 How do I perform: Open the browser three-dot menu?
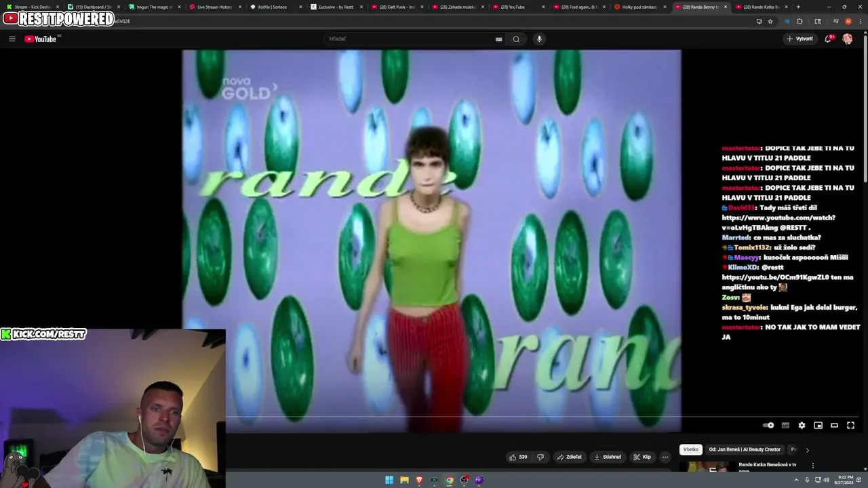pos(860,21)
